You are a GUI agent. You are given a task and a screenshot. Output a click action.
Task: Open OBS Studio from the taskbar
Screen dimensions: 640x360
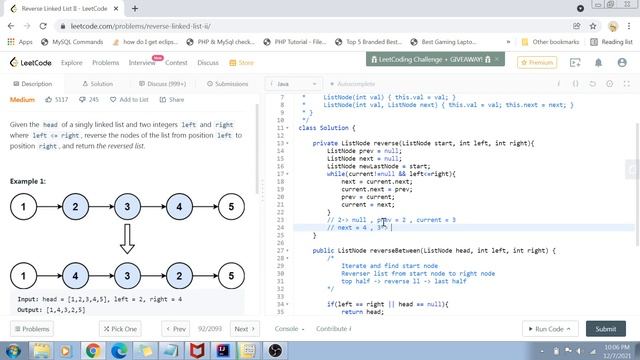(275, 351)
